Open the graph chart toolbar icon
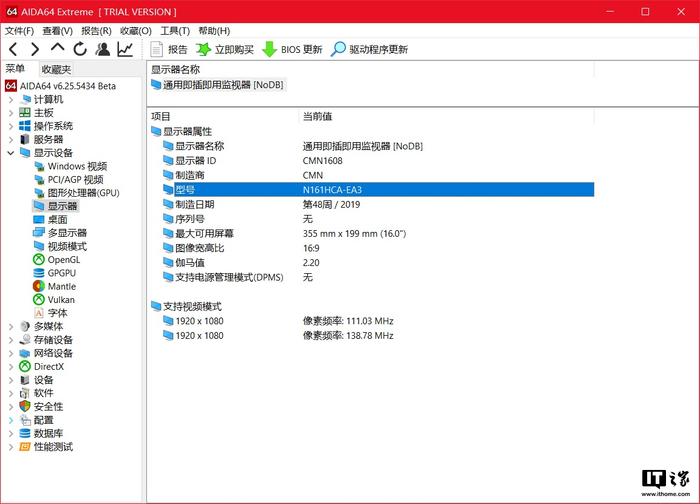The image size is (700, 504). click(125, 49)
